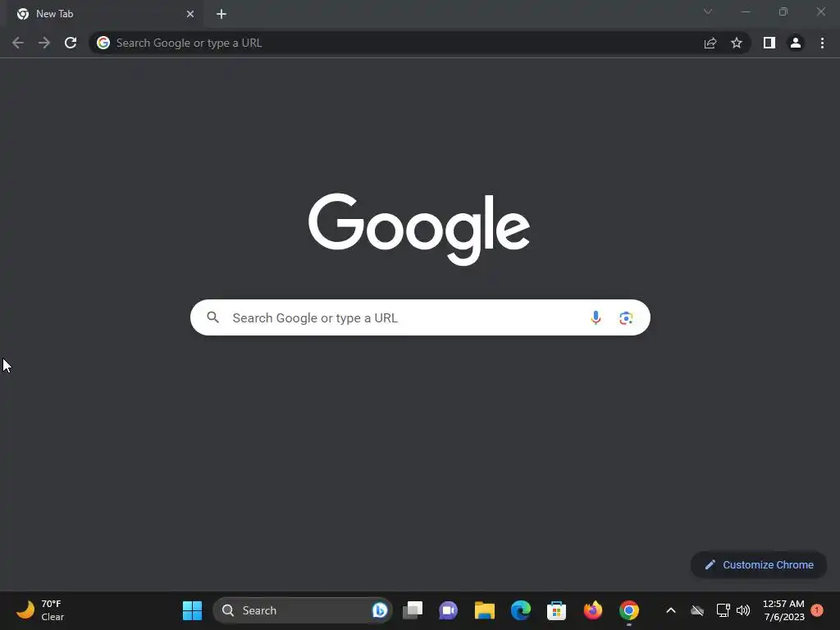Viewport: 840px width, 630px height.
Task: Search by image with Google Lens
Action: coord(626,317)
